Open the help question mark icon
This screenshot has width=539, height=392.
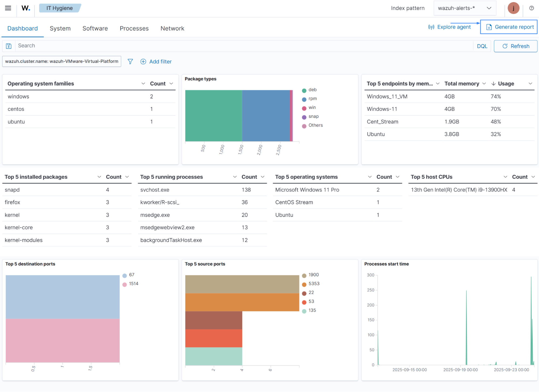pyautogui.click(x=531, y=8)
